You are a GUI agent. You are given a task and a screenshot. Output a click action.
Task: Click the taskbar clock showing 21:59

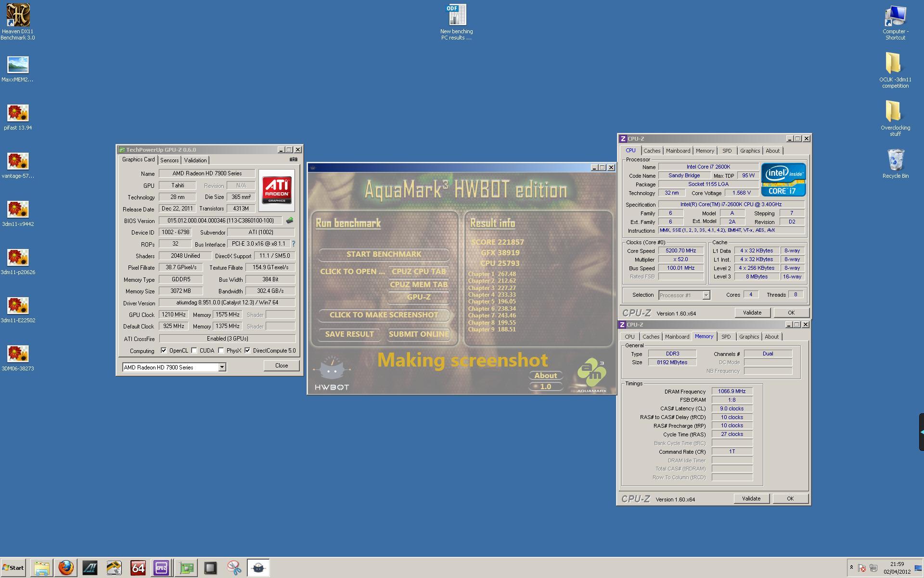[897, 568]
